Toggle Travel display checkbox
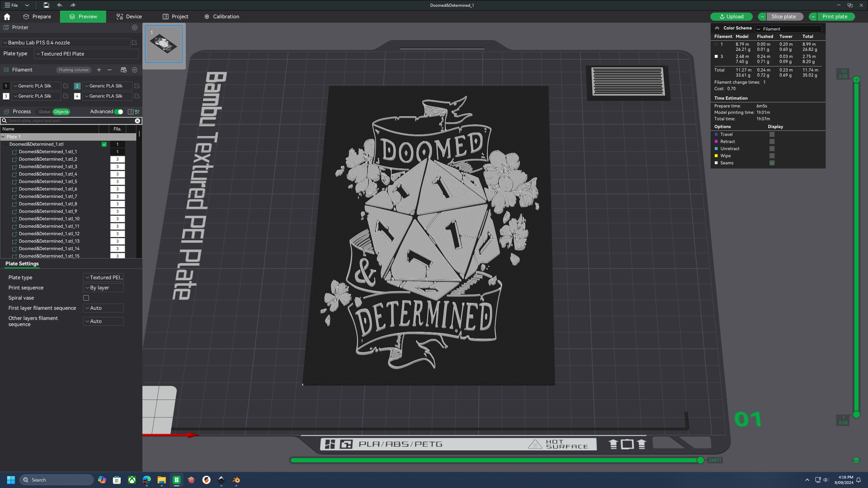 coord(772,135)
